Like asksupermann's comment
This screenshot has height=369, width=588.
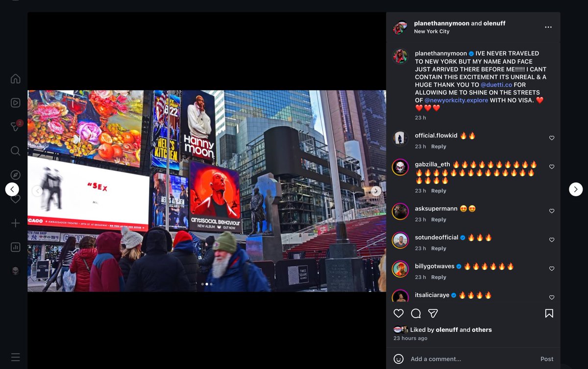tap(552, 211)
